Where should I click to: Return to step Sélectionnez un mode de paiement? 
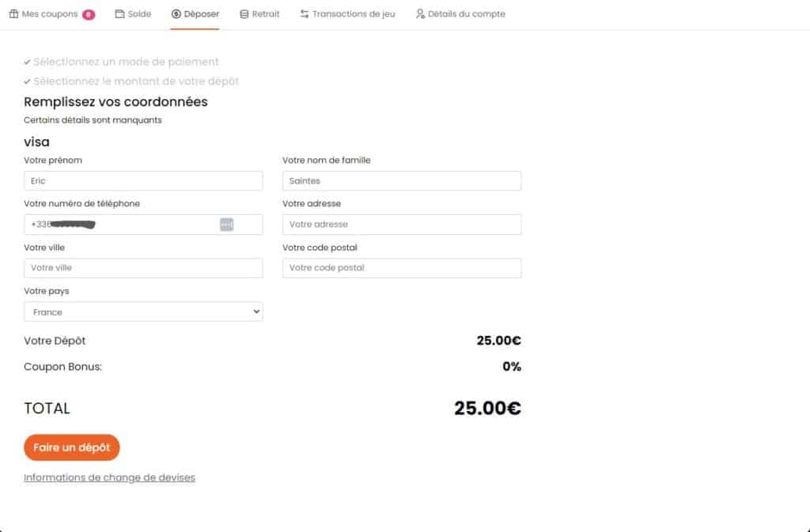coord(121,62)
